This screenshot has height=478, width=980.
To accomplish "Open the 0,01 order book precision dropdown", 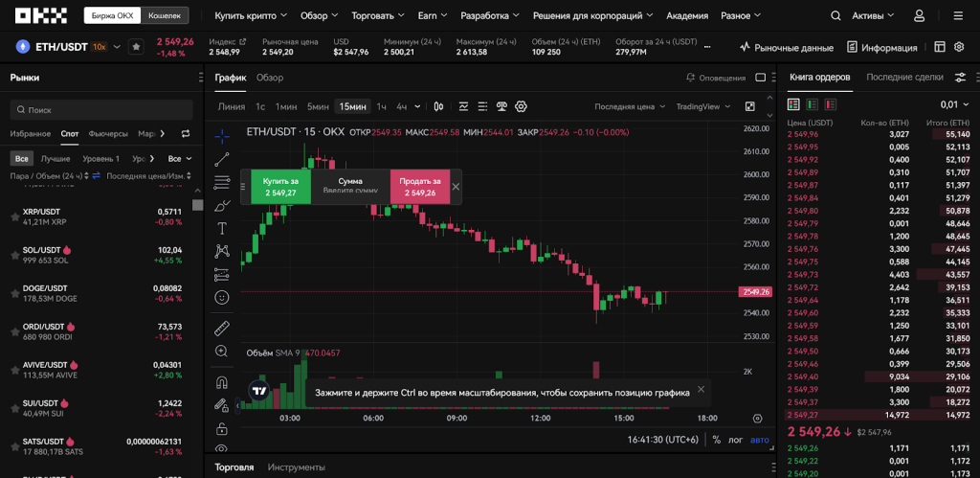I will pos(954,104).
